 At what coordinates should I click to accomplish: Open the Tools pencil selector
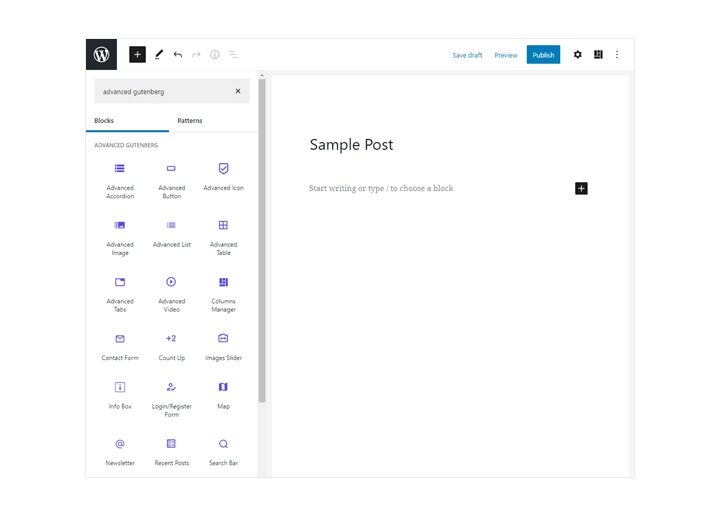point(159,55)
